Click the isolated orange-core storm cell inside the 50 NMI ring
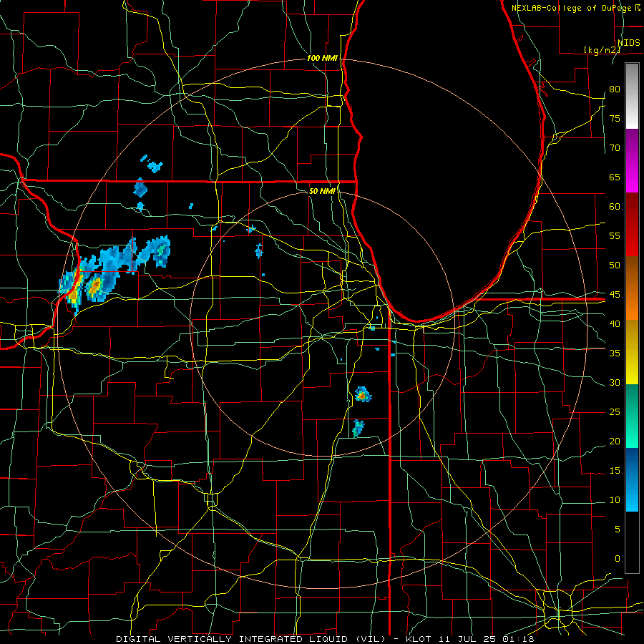The image size is (644, 644). 363,395
